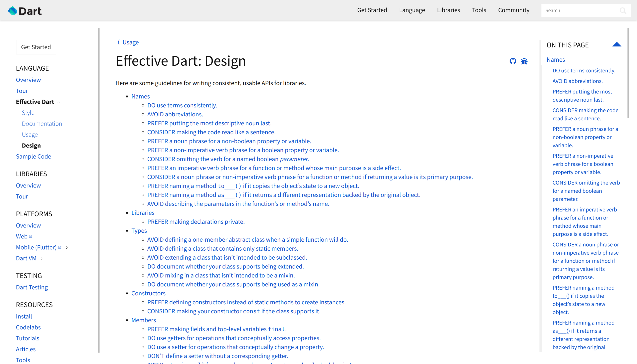Collapse the Effective Dart sidebar section
637x364 pixels.
[x=59, y=102]
